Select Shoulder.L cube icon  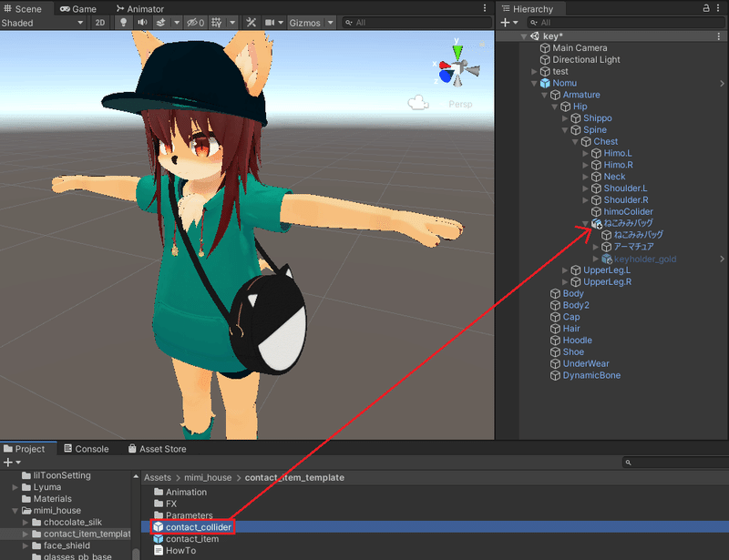click(x=597, y=188)
